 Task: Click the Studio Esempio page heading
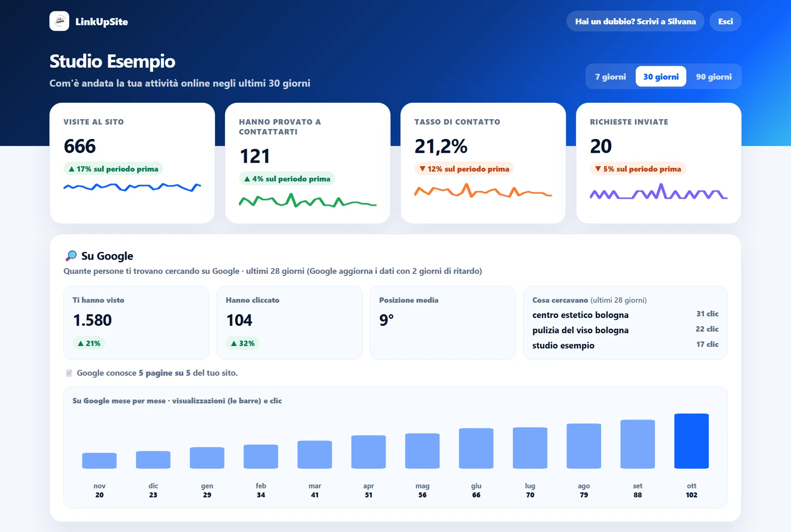[112, 61]
